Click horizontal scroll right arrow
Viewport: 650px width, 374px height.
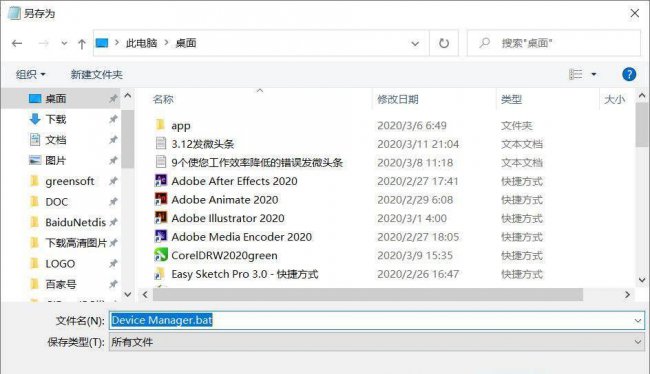pos(627,294)
